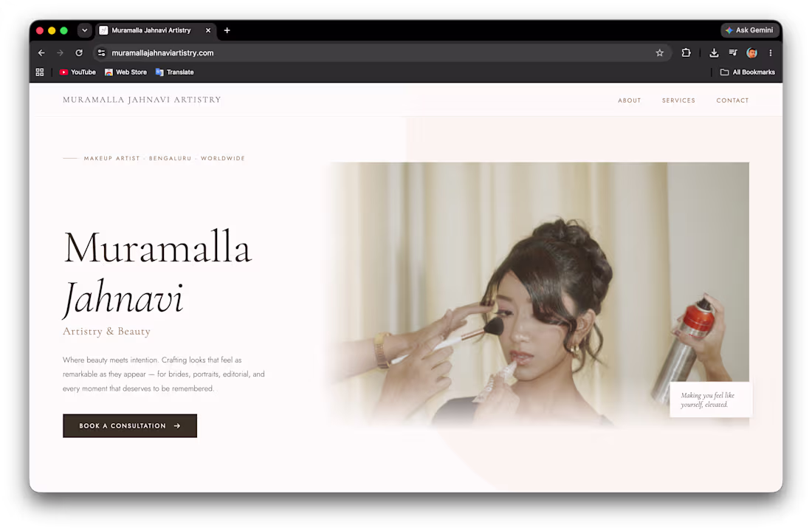The width and height of the screenshot is (812, 531).
Task: Expand the tab search dropdown arrow
Action: 84,30
